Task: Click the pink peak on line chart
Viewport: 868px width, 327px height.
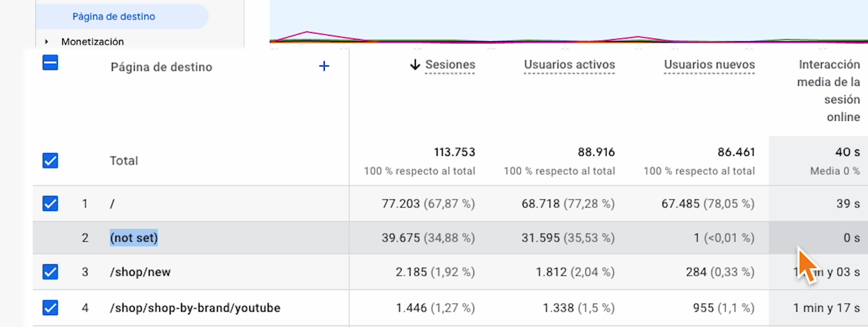Action: point(307,33)
